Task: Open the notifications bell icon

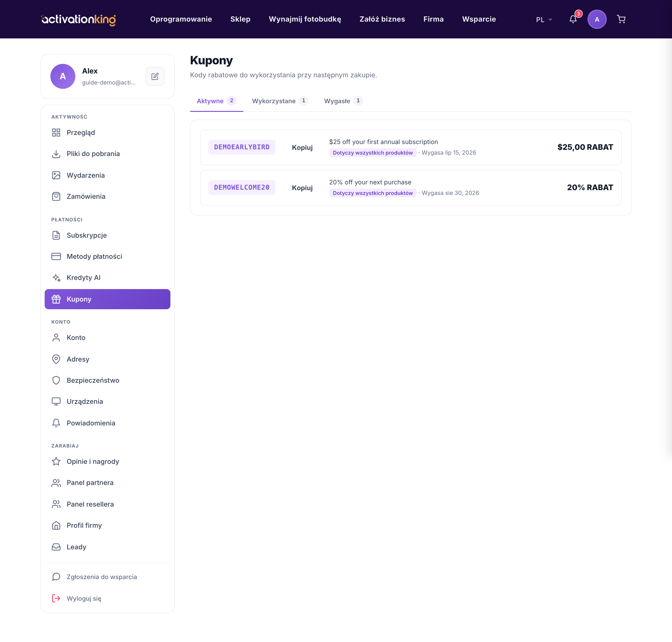Action: 573,19
